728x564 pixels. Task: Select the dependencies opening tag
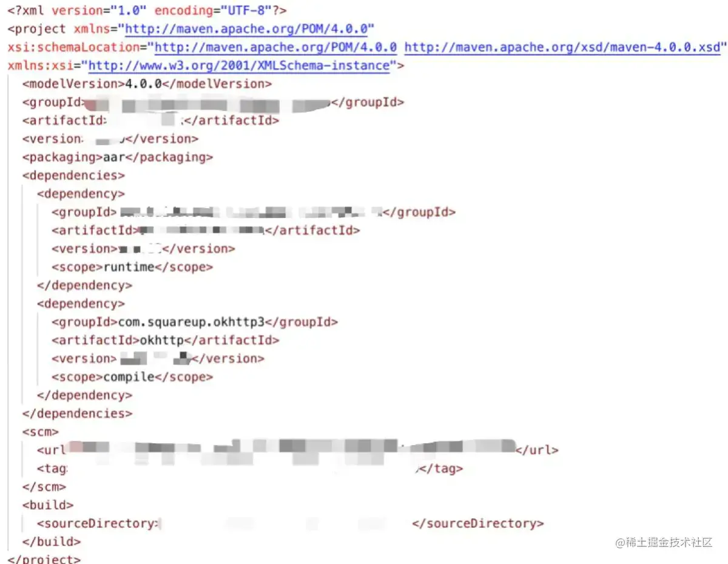pyautogui.click(x=73, y=175)
